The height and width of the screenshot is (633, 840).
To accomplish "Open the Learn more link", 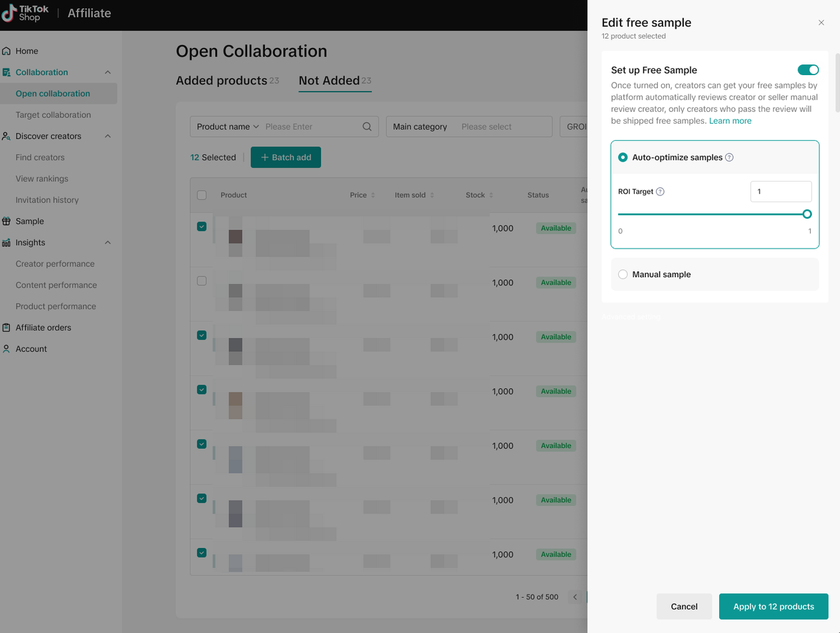I will [730, 121].
